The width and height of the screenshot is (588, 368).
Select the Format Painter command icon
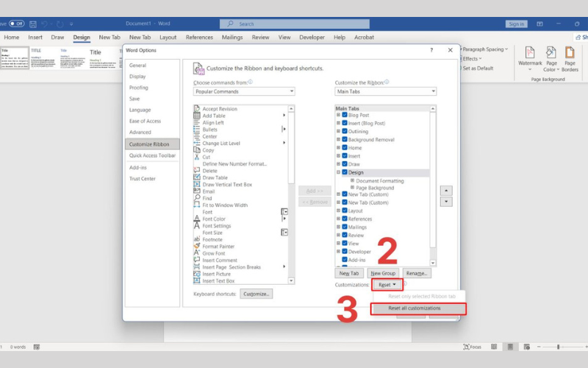pos(197,247)
